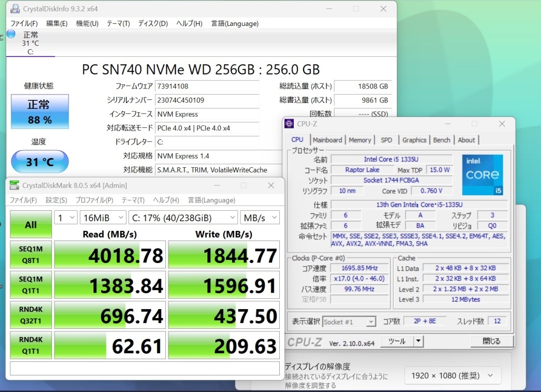Expand the ツール dropdown arrow in CPU-Z
Viewport: 541px width, 392px height.
tap(418, 341)
